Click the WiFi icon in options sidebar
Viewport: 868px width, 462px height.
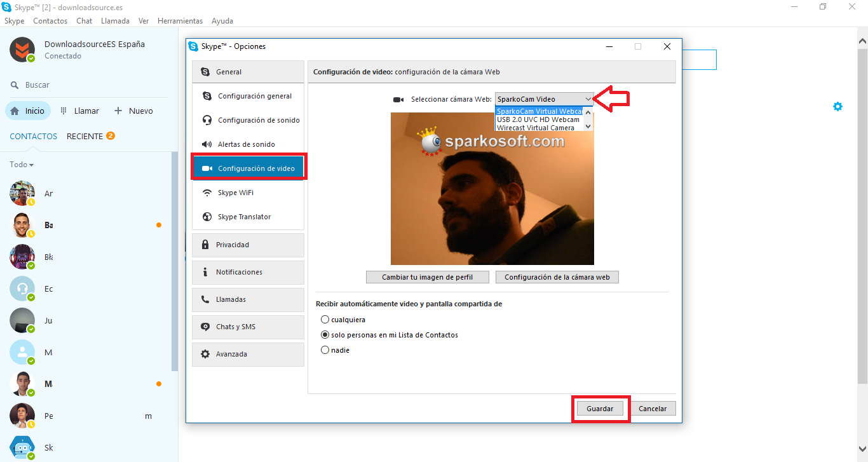click(207, 193)
